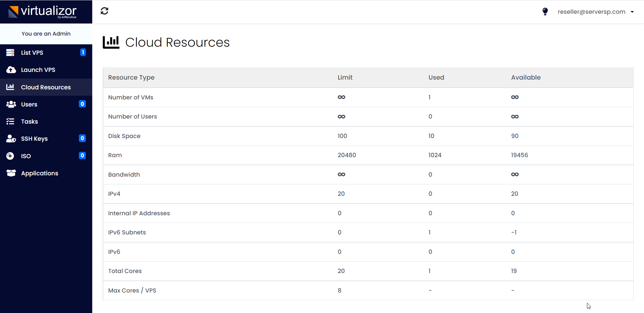Open the reseller@serversp.com user menu
The image size is (644, 313).
click(x=591, y=12)
